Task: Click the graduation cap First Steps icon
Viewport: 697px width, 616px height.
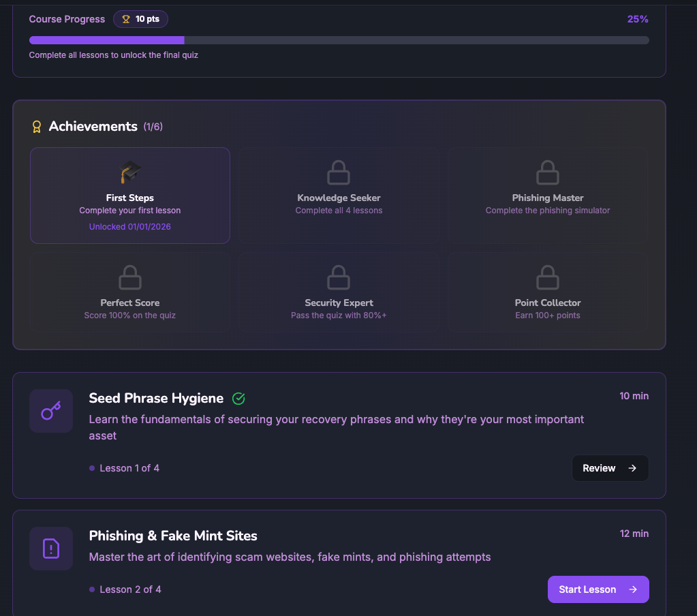Action: 130,172
